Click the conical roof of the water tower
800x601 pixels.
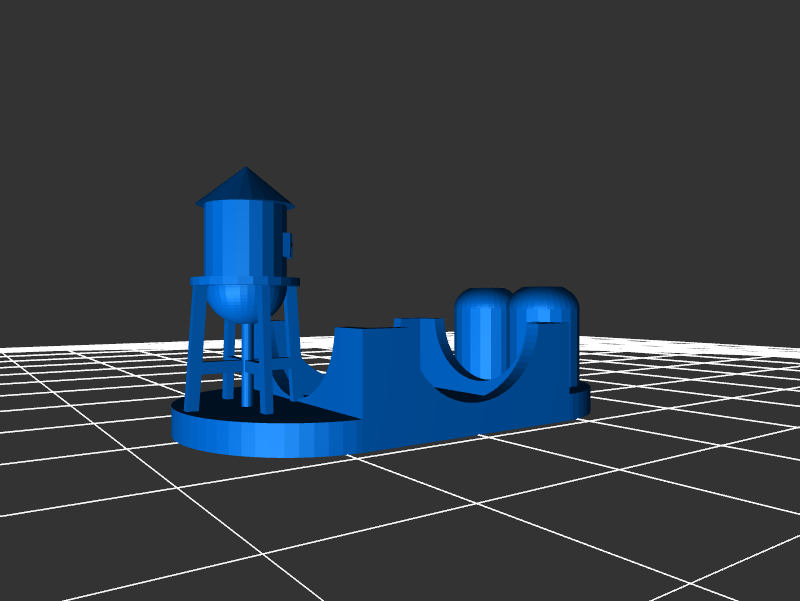point(244,187)
